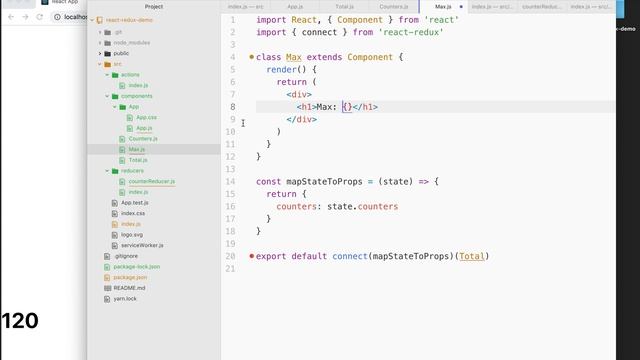
Task: Click the .gitignore file icon
Action: coord(107,256)
